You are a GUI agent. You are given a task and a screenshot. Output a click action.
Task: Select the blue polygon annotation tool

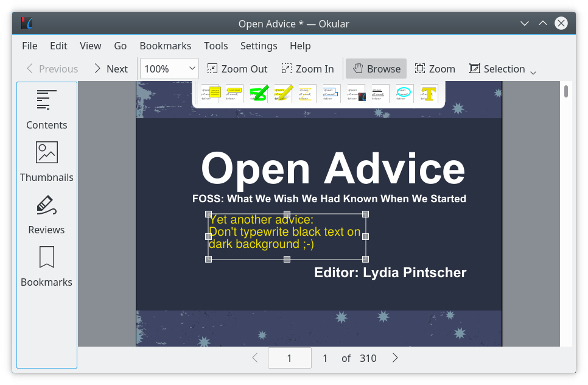332,94
